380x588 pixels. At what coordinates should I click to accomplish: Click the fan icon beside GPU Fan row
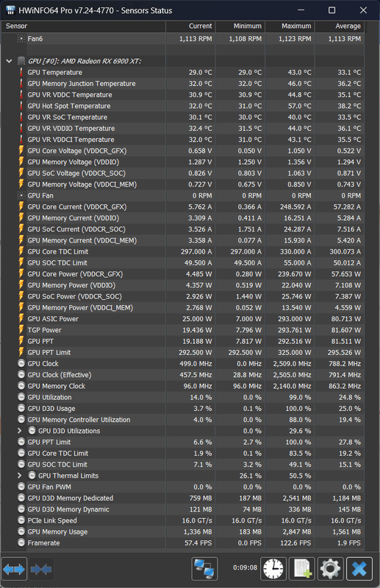click(x=21, y=196)
